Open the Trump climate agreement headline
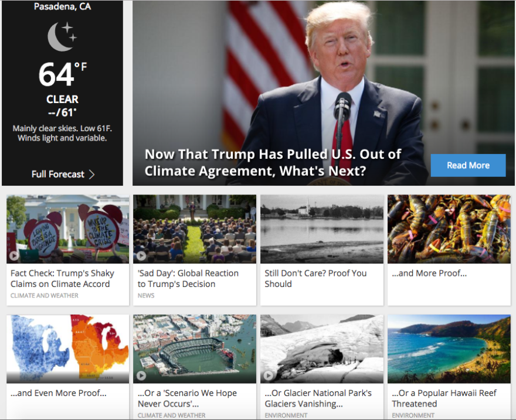Screen dimensions: 516x420 (x=273, y=162)
